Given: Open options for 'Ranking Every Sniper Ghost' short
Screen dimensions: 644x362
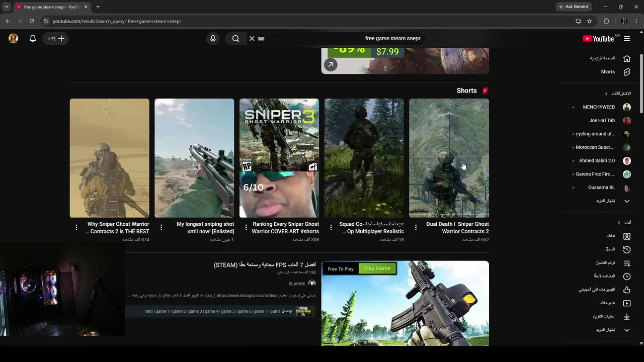Looking at the screenshot, I should pyautogui.click(x=246, y=227).
